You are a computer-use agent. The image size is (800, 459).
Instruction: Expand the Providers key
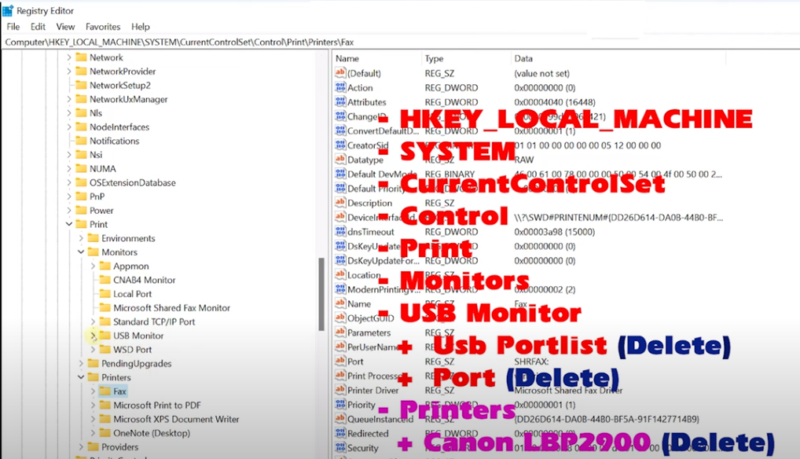(x=81, y=447)
